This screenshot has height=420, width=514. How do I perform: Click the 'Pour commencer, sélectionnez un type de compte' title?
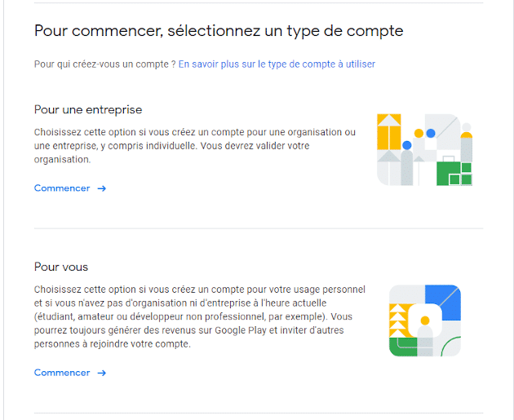(219, 31)
